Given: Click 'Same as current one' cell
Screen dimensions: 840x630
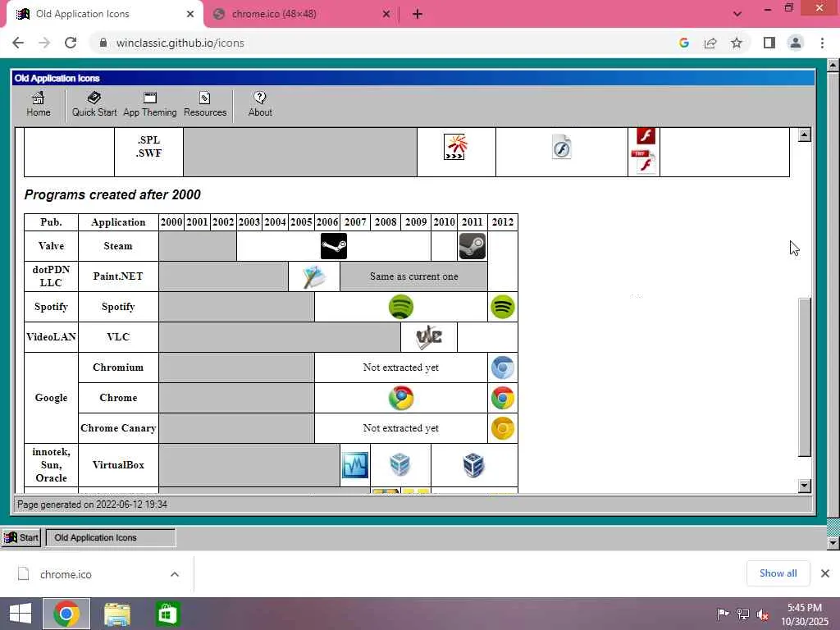Looking at the screenshot, I should pos(413,276).
